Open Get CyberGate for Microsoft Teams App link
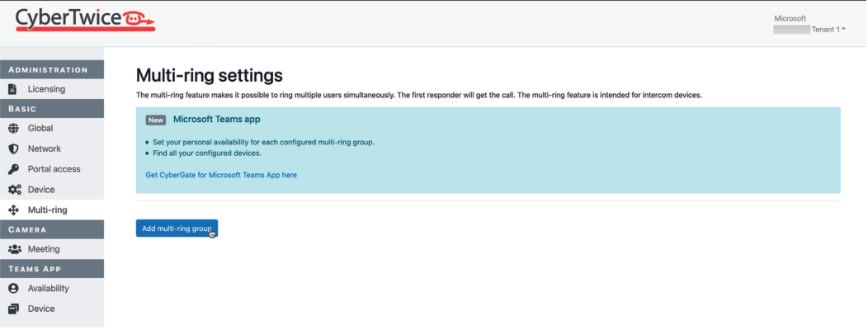This screenshot has width=868, height=330. tap(221, 175)
